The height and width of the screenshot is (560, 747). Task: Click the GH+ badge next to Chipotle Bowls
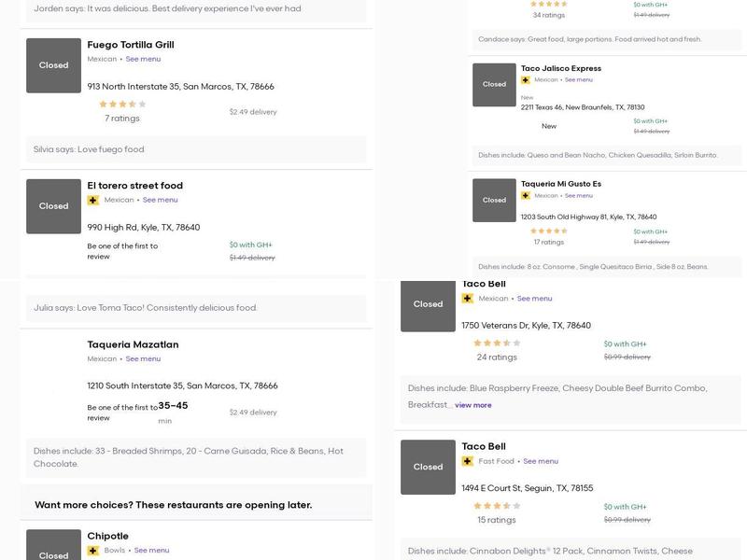click(93, 551)
